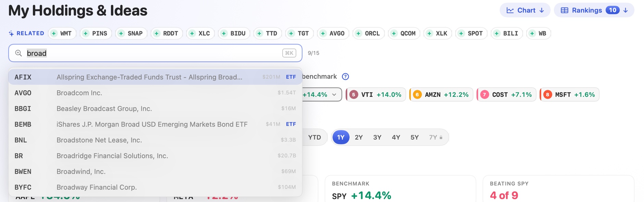This screenshot has height=202, width=644.
Task: Select BEMB iShares Emerging Markets Bond result
Action: 155,124
